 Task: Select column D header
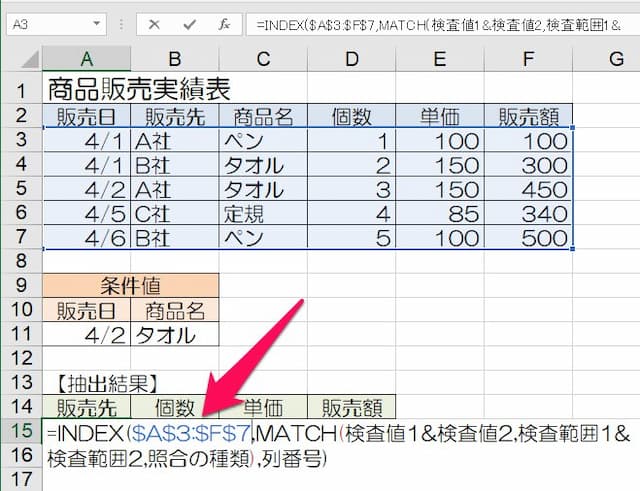click(351, 60)
